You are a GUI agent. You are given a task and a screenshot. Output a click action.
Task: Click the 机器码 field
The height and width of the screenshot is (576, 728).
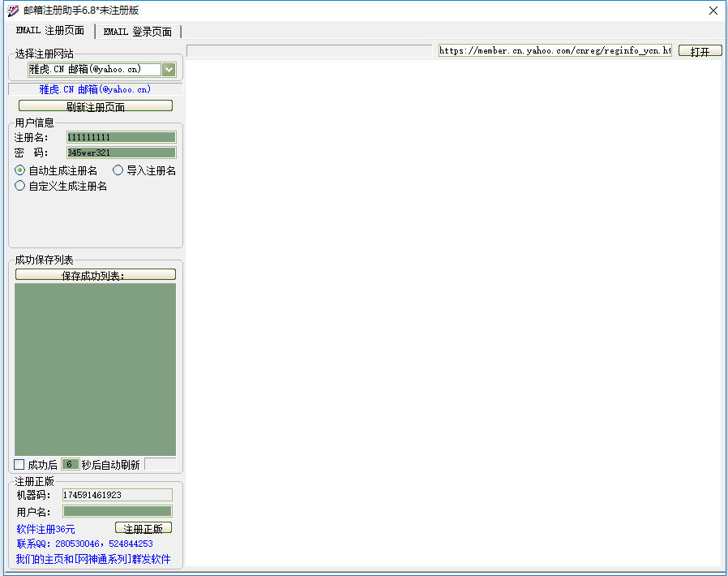118,495
